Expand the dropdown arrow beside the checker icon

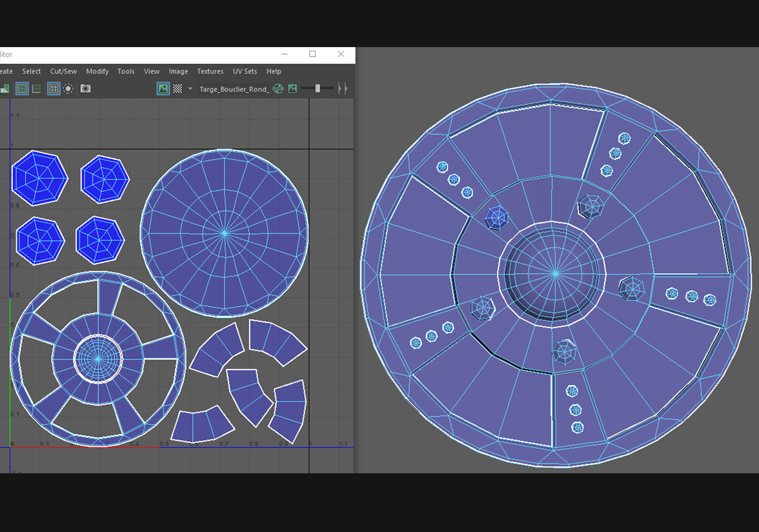[x=190, y=88]
